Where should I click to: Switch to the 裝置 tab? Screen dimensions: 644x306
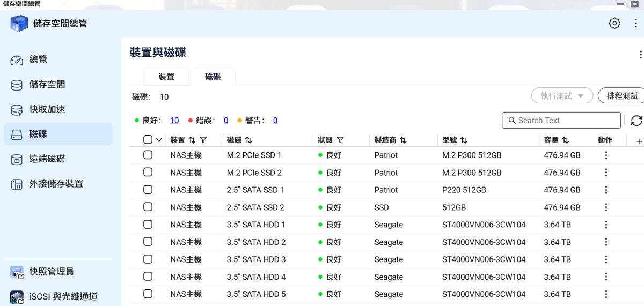[x=166, y=77]
